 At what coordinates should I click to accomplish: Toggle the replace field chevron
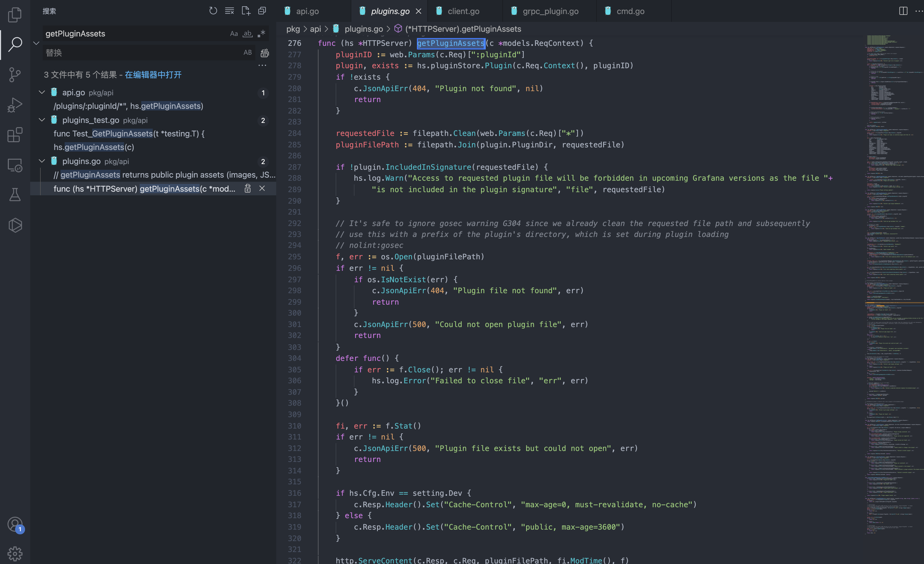36,43
